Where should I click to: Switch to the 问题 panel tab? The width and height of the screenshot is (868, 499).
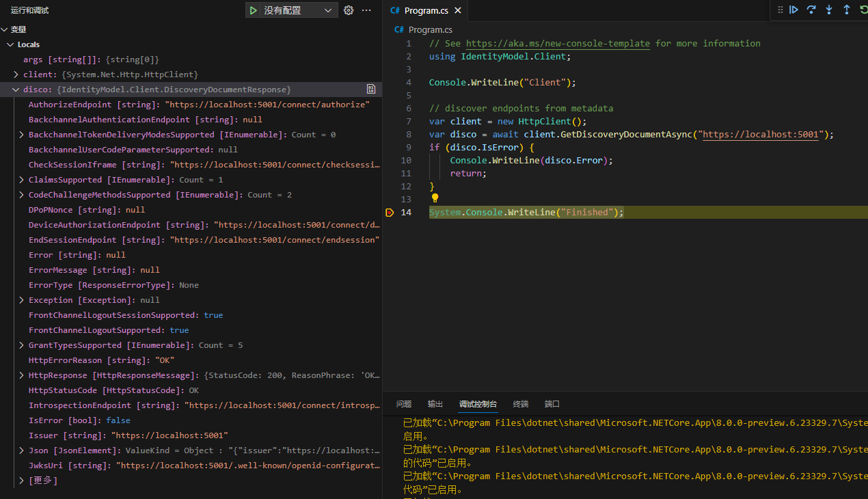tap(404, 404)
